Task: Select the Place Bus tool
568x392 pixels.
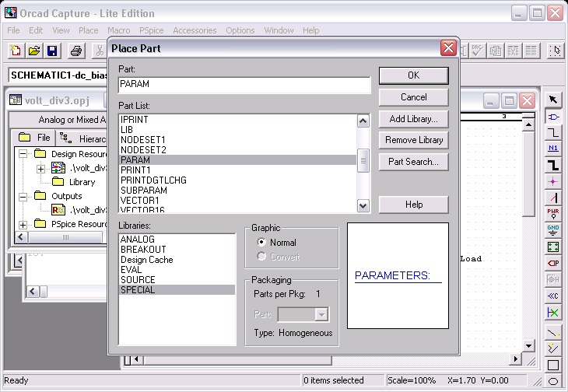Action: pyautogui.click(x=553, y=165)
